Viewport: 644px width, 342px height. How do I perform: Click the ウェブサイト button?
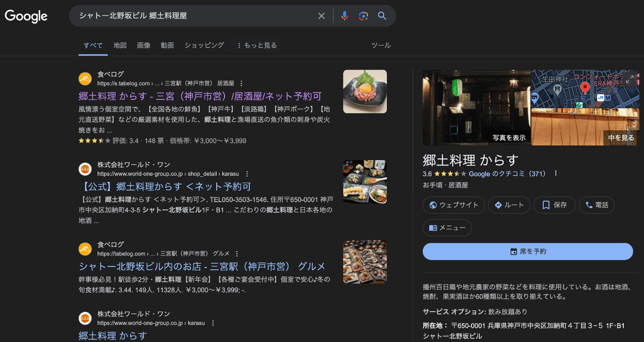pos(454,205)
